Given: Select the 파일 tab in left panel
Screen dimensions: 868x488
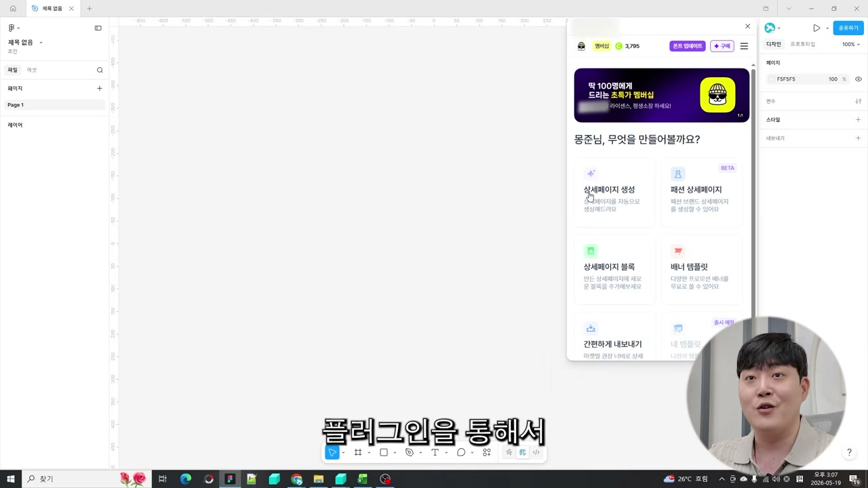Looking at the screenshot, I should tap(12, 70).
